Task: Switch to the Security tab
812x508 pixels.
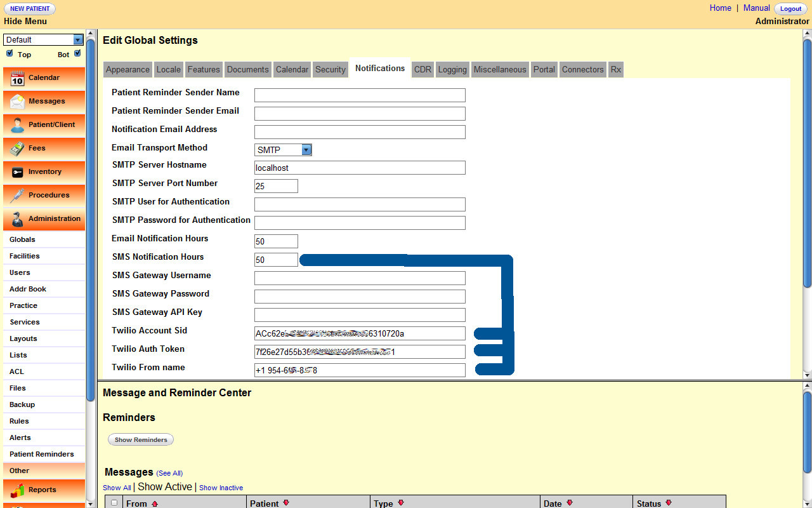Action: pos(331,70)
